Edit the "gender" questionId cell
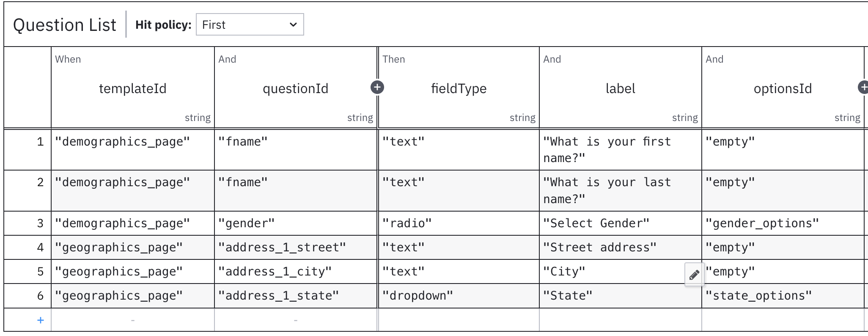Viewport: 868px width, 336px height. pos(296,223)
